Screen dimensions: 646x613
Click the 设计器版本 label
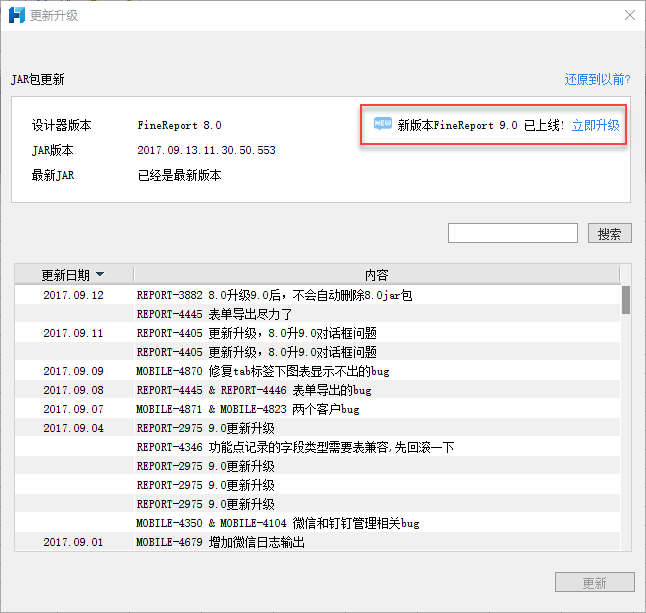(x=61, y=125)
